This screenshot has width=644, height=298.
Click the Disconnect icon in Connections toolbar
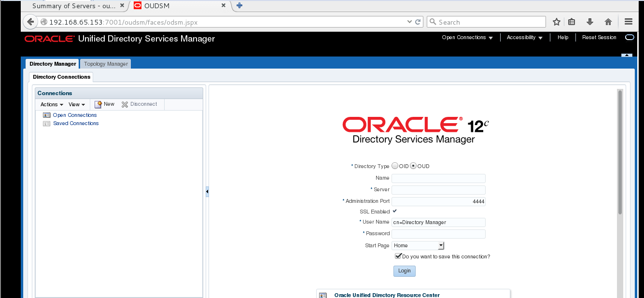125,104
